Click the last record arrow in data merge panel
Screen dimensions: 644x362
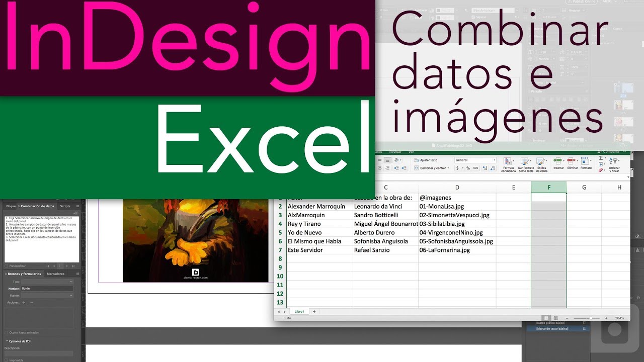click(73, 266)
